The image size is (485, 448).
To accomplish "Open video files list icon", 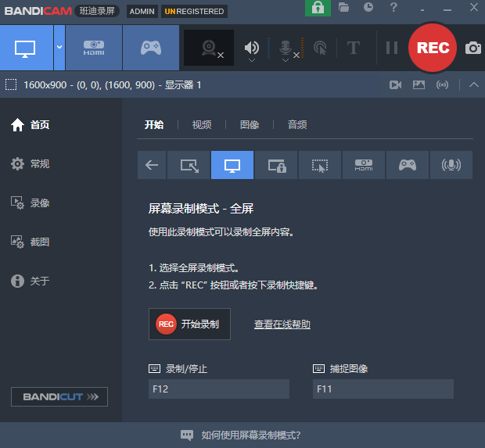I will (x=395, y=84).
